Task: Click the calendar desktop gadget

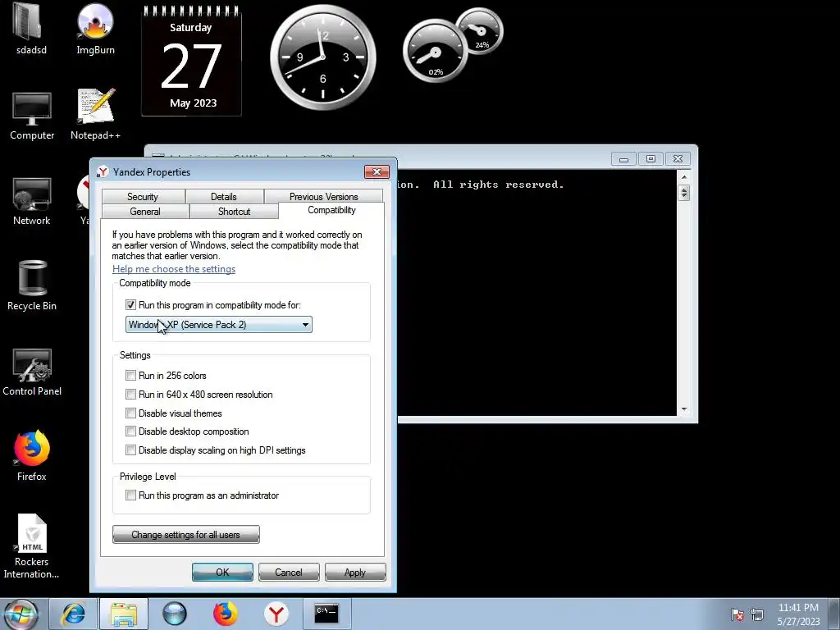Action: pyautogui.click(x=191, y=61)
